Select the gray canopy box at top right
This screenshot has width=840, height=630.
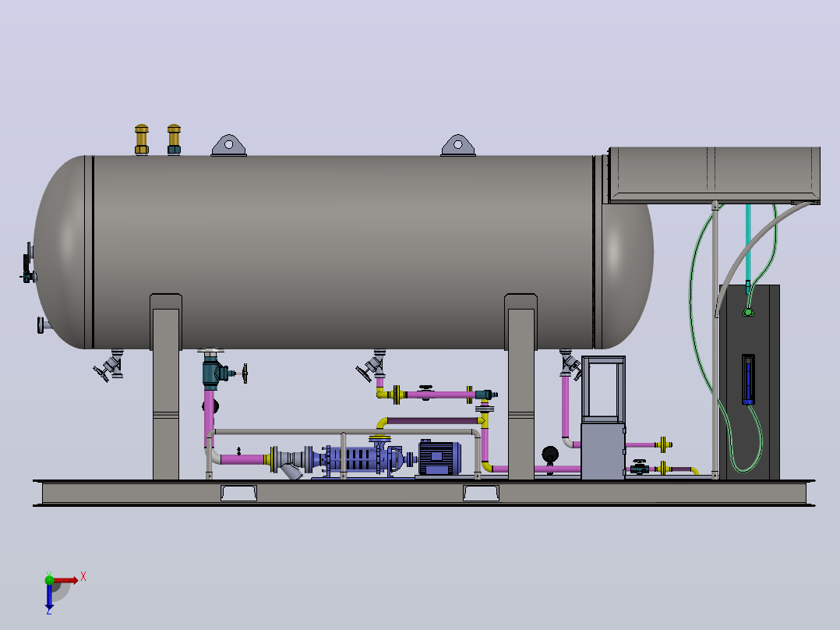[714, 175]
